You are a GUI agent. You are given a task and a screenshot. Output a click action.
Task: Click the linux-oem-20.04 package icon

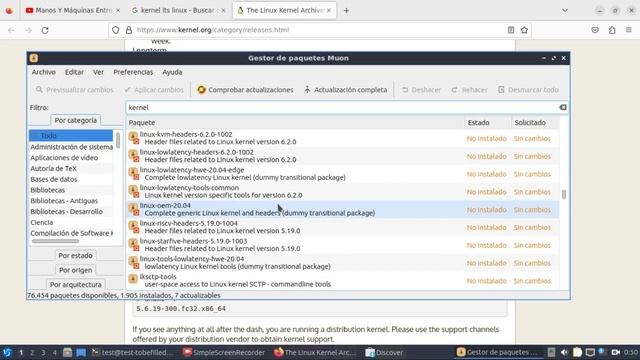(133, 209)
